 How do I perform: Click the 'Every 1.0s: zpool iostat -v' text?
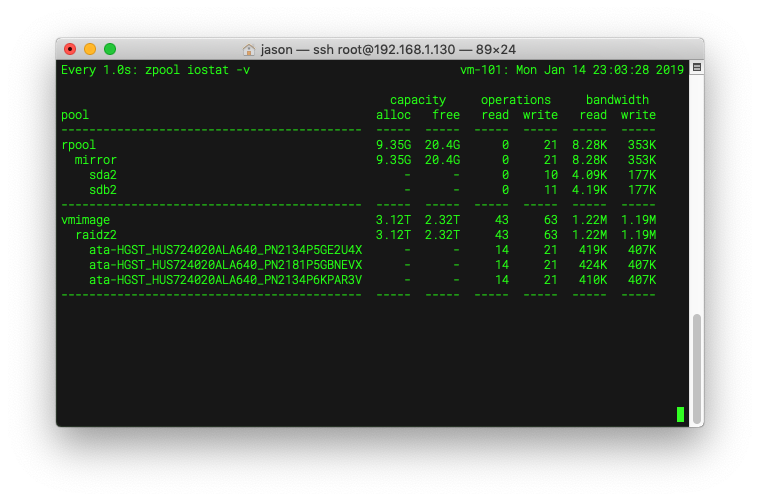coord(156,70)
